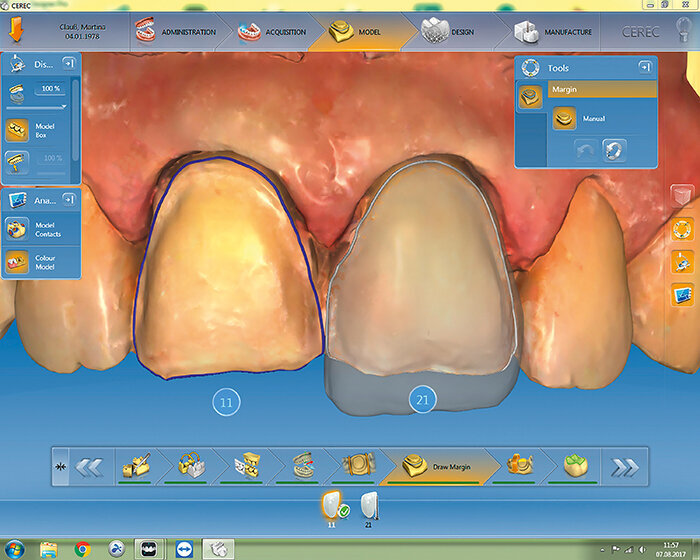The image size is (700, 560).
Task: Open the view cube icon on right edge
Action: tap(682, 195)
